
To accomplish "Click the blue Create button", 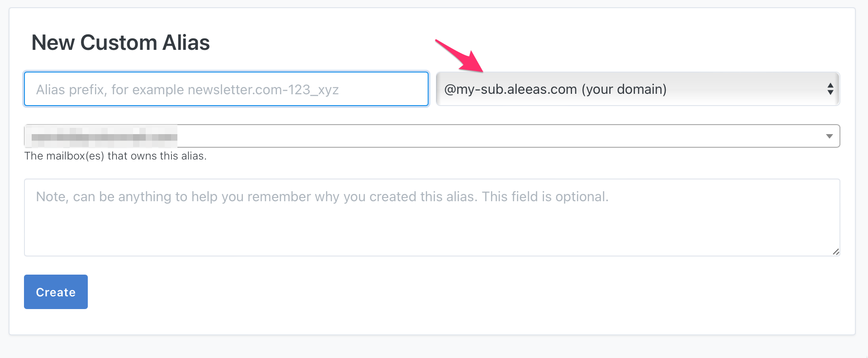I will (x=56, y=292).
